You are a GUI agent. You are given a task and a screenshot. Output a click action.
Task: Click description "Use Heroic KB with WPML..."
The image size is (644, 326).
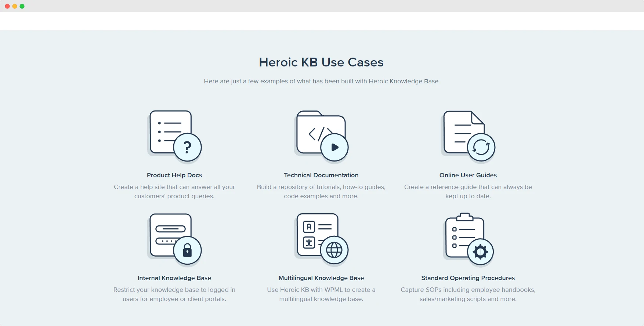321,294
